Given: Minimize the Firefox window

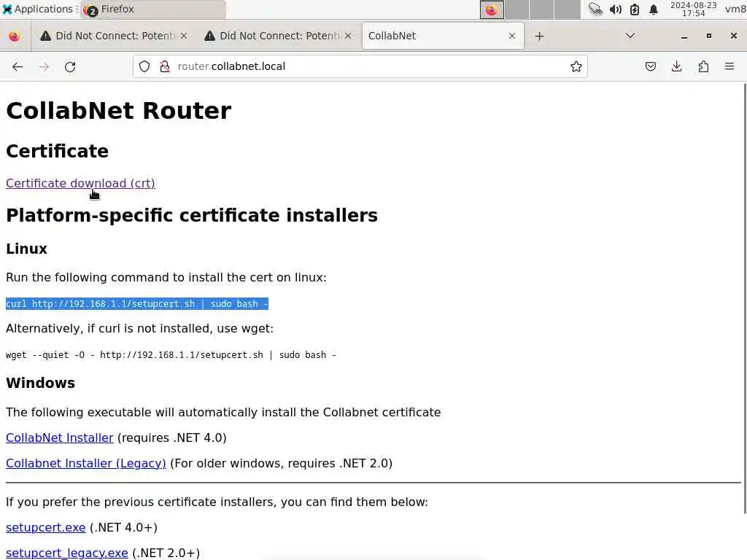Looking at the screenshot, I should coord(684,36).
